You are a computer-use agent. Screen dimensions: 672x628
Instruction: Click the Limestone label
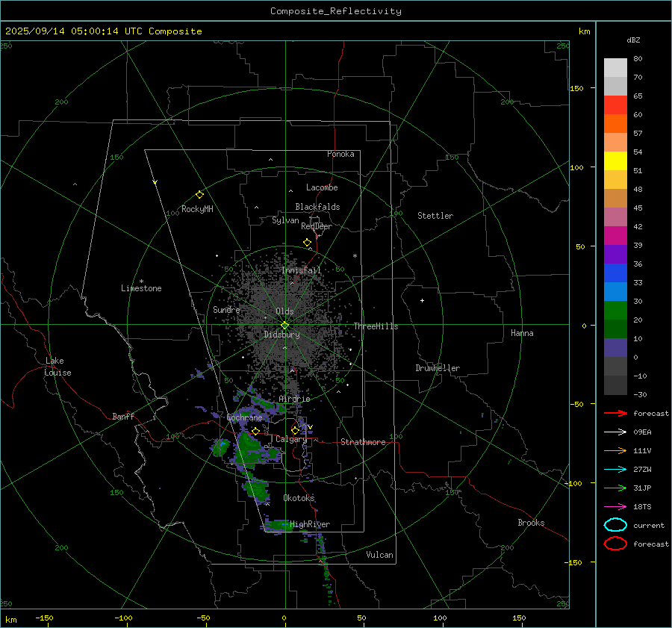[141, 288]
